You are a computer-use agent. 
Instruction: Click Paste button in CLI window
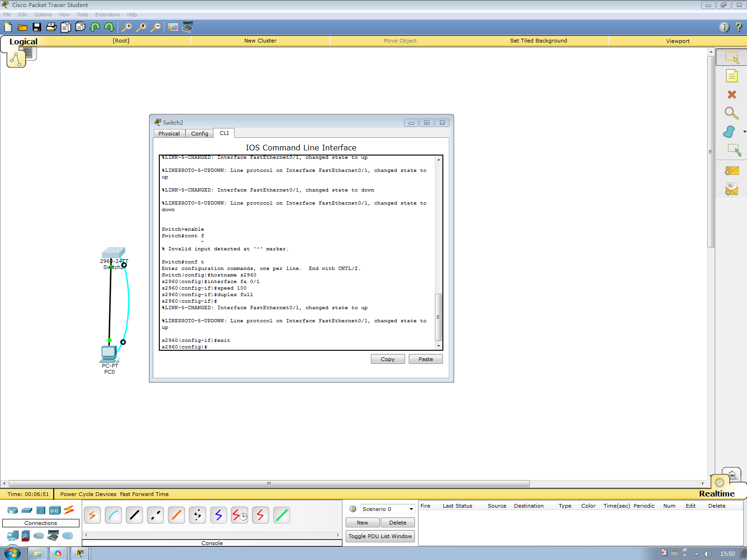(x=426, y=359)
